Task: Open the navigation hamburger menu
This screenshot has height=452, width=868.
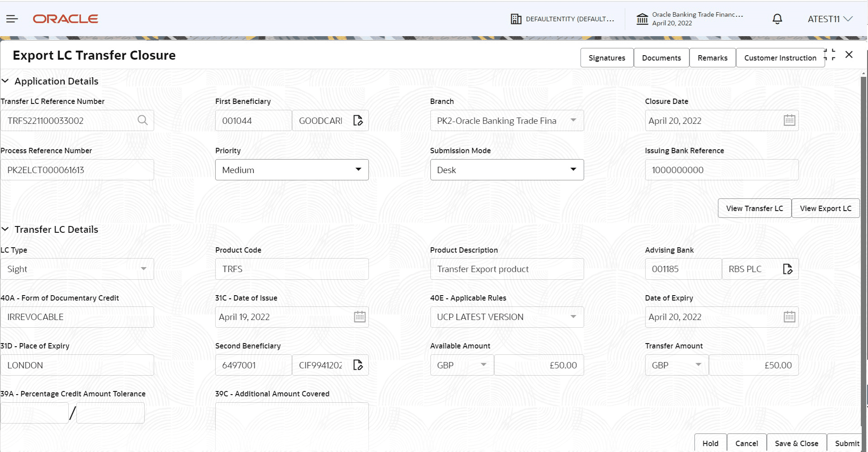Action: click(x=12, y=19)
